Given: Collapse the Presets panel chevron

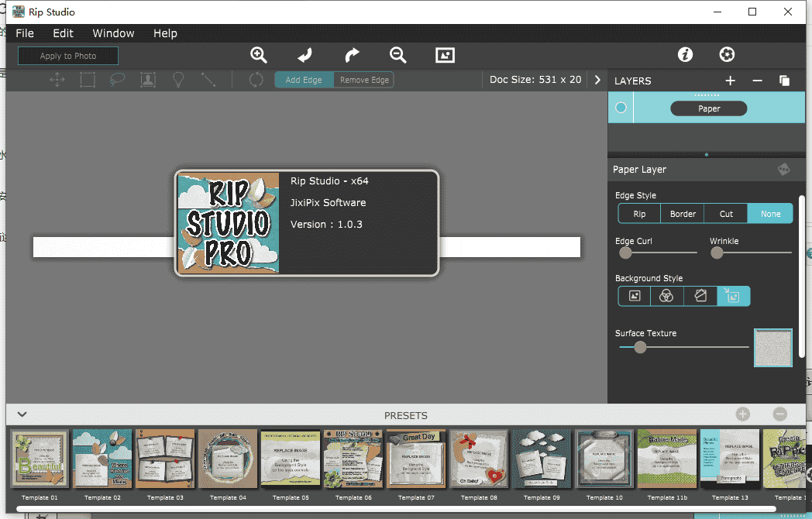Looking at the screenshot, I should [22, 414].
